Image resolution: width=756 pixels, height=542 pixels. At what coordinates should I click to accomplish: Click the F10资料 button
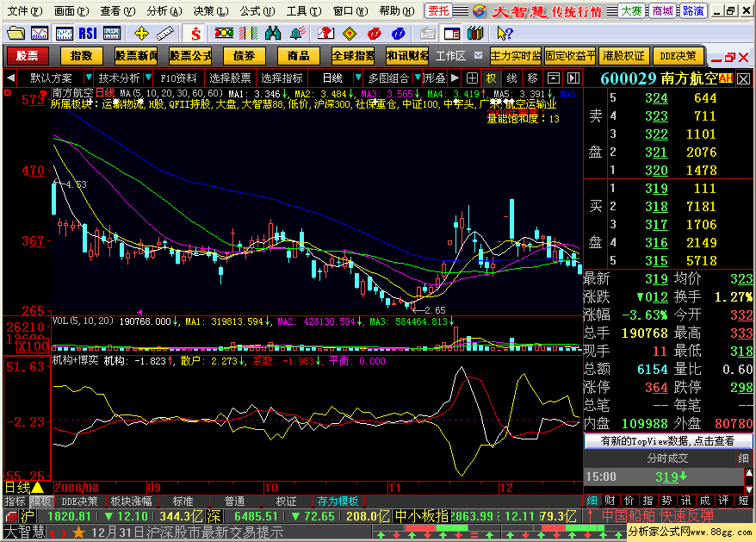[x=179, y=78]
